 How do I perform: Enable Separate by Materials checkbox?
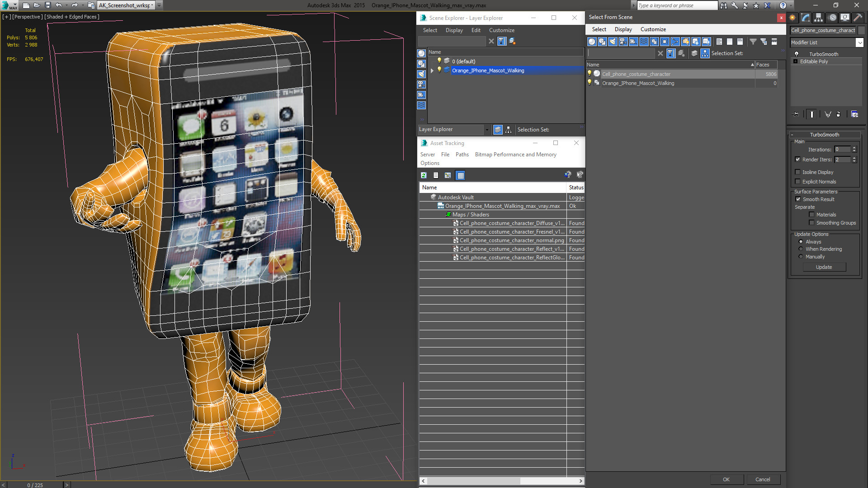tap(812, 215)
